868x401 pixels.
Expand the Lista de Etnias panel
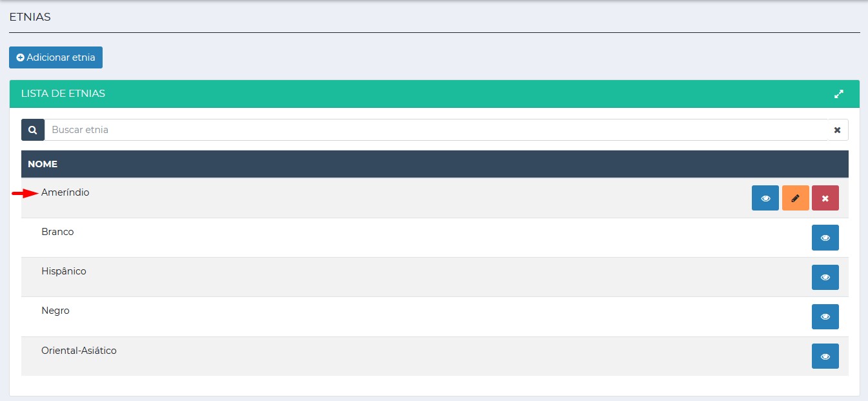pos(838,94)
